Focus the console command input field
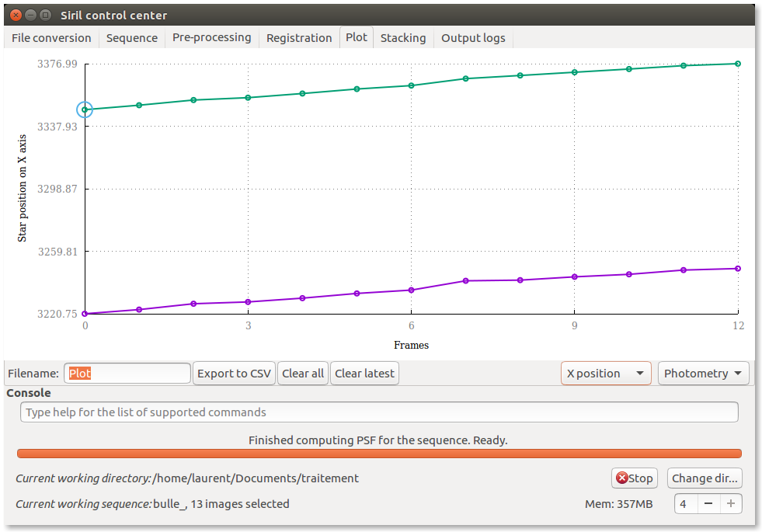762x532 pixels. point(379,412)
